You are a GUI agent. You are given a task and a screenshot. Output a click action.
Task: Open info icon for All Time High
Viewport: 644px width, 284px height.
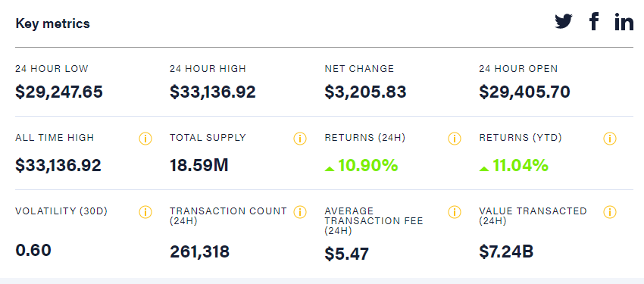click(x=145, y=139)
